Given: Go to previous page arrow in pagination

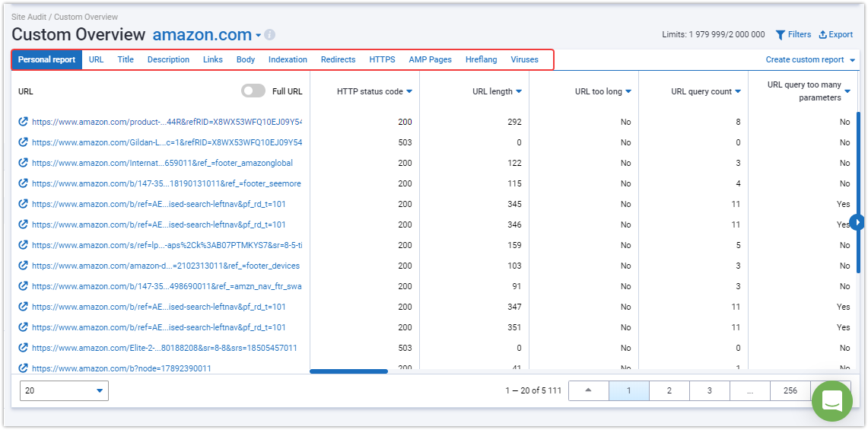Looking at the screenshot, I should (x=589, y=390).
